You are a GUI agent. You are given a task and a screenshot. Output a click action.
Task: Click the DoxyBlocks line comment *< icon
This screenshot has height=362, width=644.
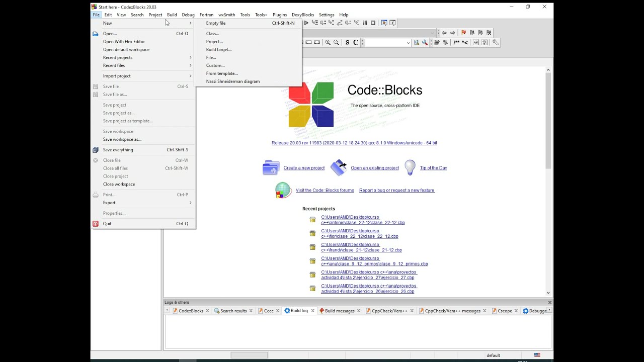pos(465,43)
